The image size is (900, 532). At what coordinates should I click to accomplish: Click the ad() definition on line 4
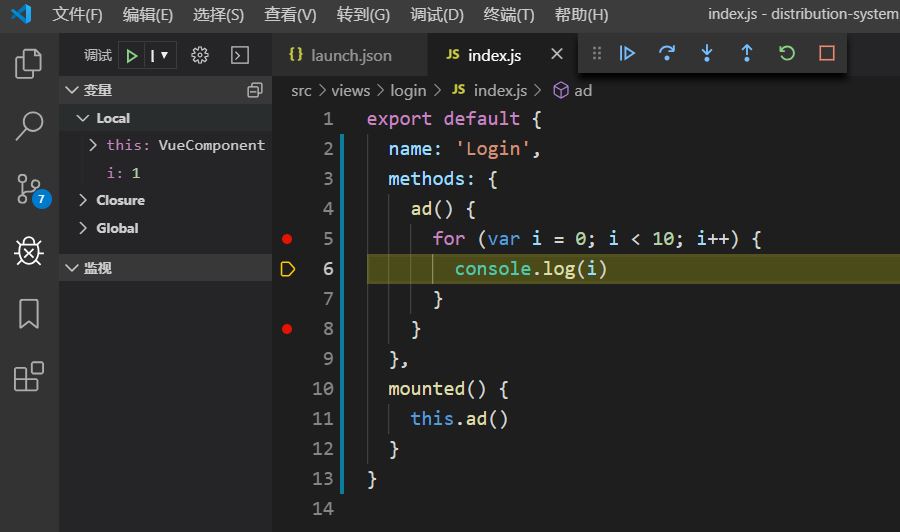pyautogui.click(x=432, y=209)
